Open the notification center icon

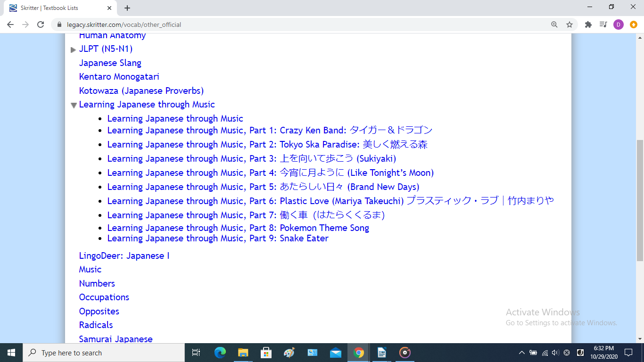pos(628,353)
